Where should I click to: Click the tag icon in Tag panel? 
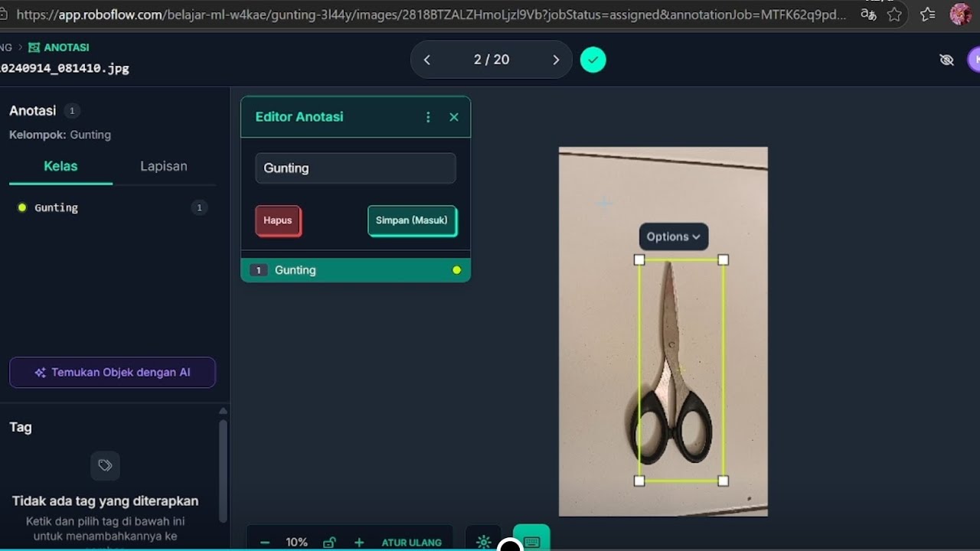point(105,465)
